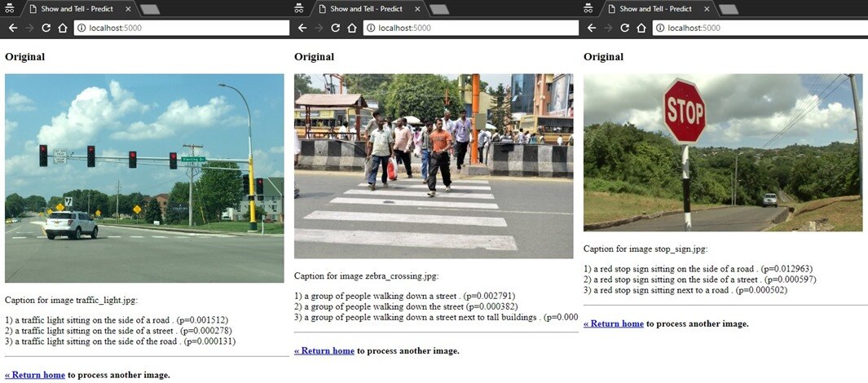
Task: Close the tab in middle browser window
Action: [418, 10]
